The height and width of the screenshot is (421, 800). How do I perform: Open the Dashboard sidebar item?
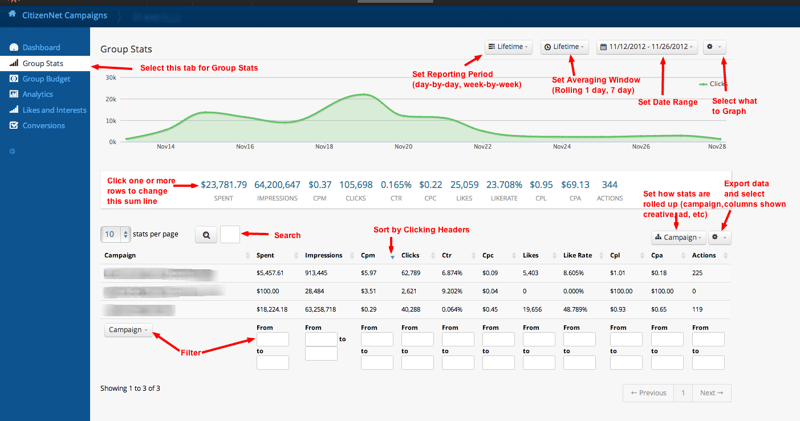point(41,47)
